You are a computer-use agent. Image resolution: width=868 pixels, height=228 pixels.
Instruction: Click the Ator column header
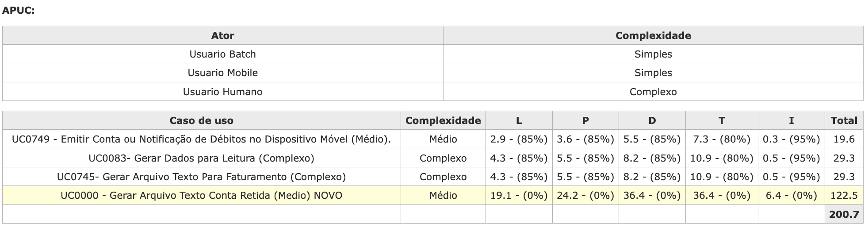click(x=222, y=35)
